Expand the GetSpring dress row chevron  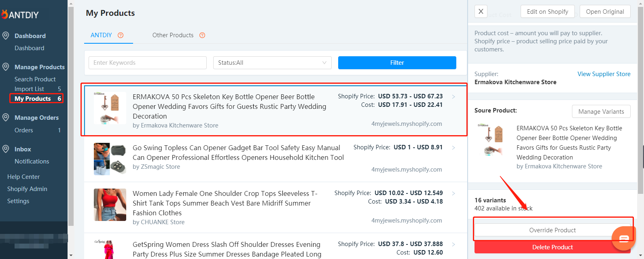(453, 244)
